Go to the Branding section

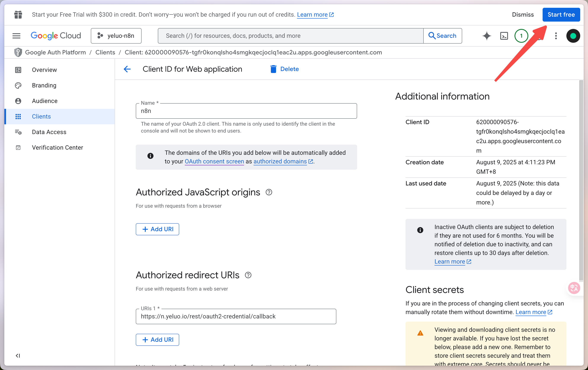[44, 85]
